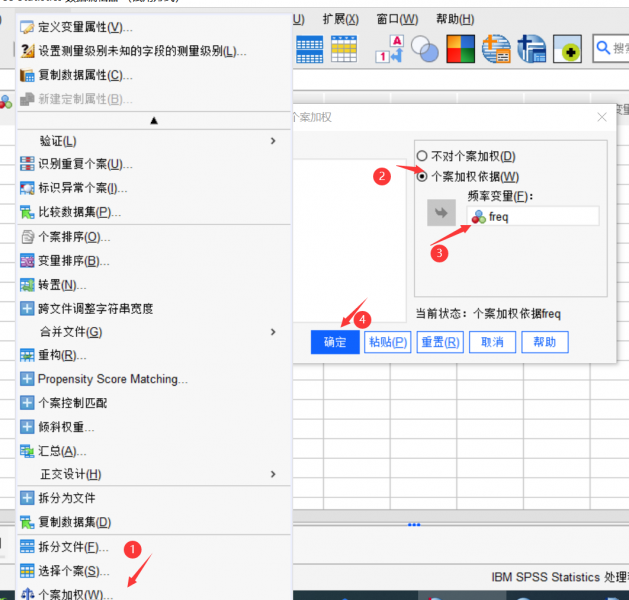The width and height of the screenshot is (629, 600).
Task: Open 汇总(A) menu item
Action: coord(154,451)
